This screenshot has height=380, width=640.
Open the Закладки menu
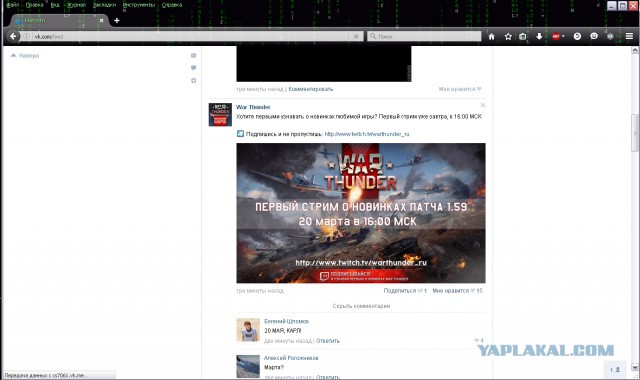[104, 5]
